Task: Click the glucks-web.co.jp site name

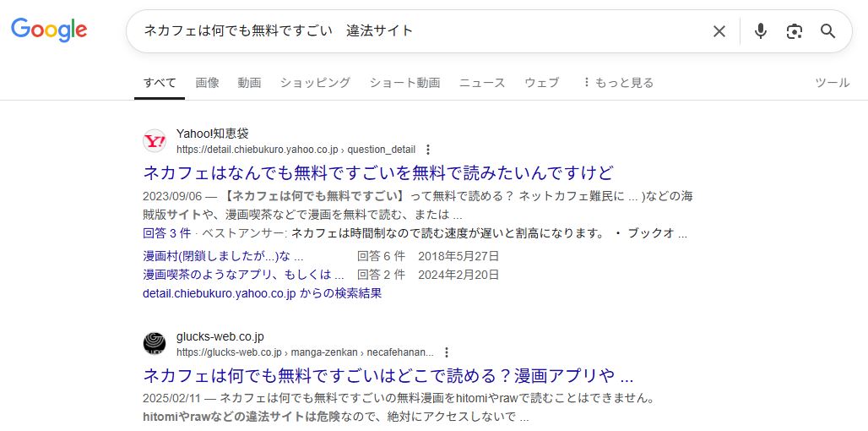Action: pyautogui.click(x=220, y=336)
